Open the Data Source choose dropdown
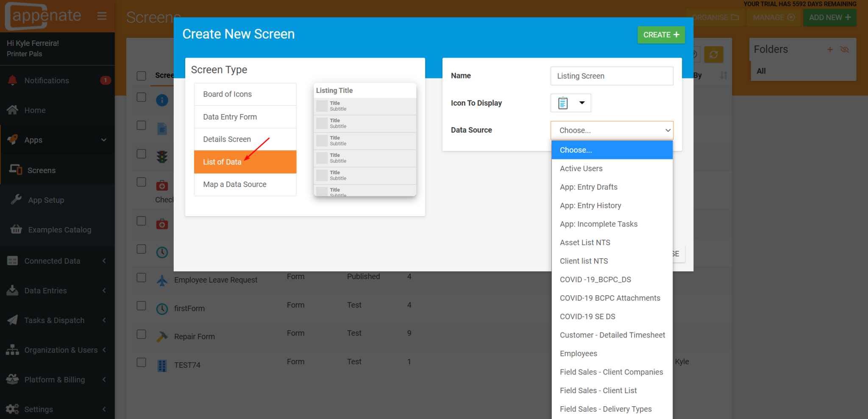The image size is (868, 419). (612, 130)
